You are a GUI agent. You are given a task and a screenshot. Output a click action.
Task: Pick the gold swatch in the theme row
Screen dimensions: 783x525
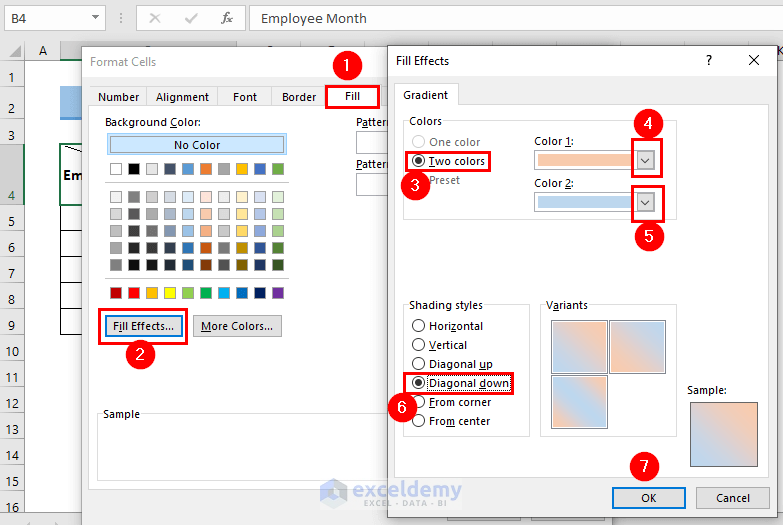coord(242,169)
